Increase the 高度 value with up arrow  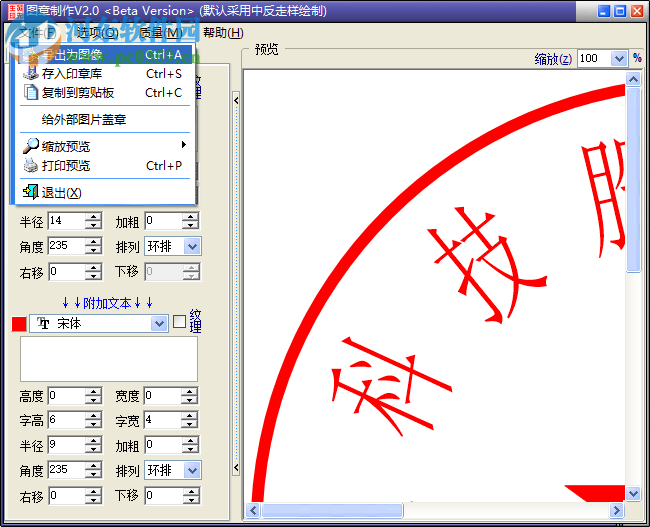click(x=94, y=391)
